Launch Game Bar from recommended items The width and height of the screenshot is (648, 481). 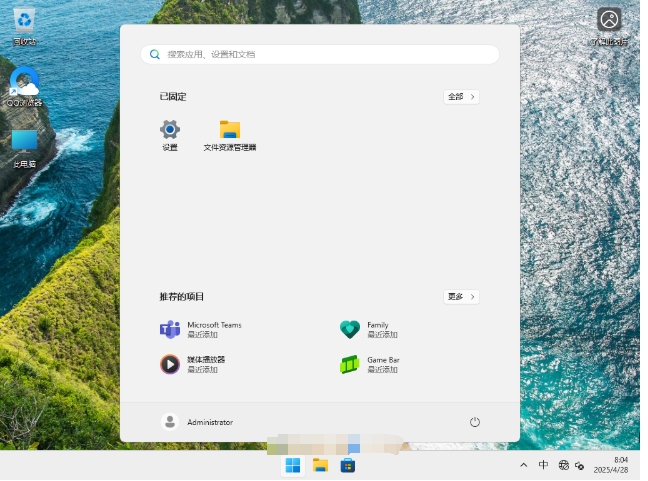(x=349, y=364)
